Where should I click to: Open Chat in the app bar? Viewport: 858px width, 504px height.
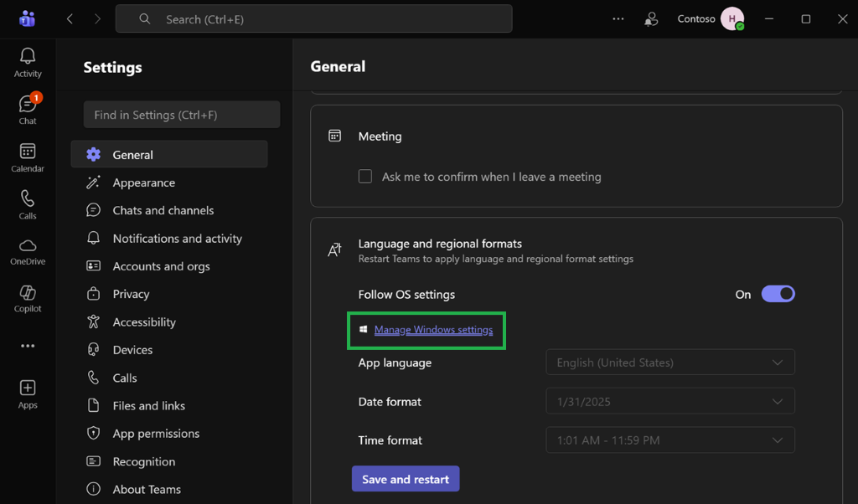click(x=28, y=109)
